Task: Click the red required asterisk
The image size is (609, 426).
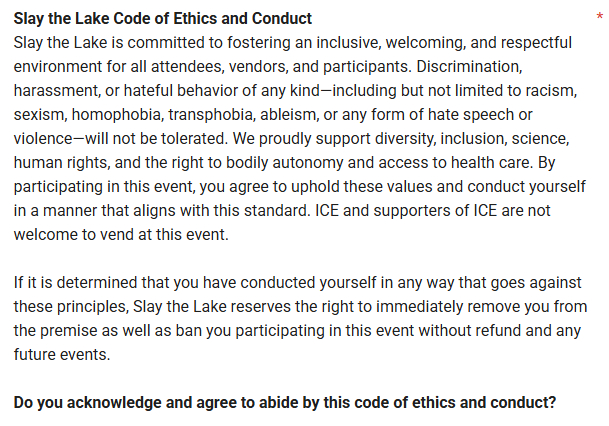Action: tap(598, 17)
